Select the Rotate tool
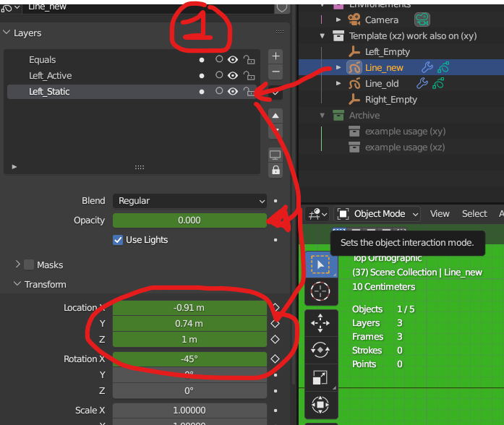504x425 pixels. 320,350
